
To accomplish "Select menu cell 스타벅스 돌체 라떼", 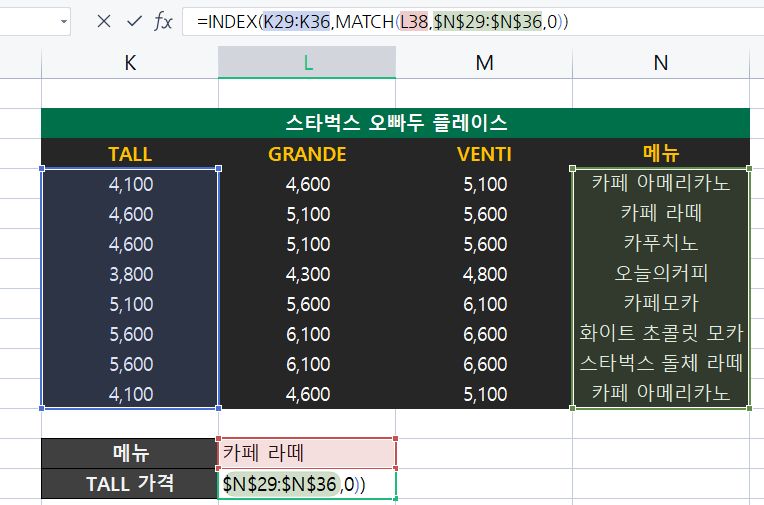I will pos(661,363).
